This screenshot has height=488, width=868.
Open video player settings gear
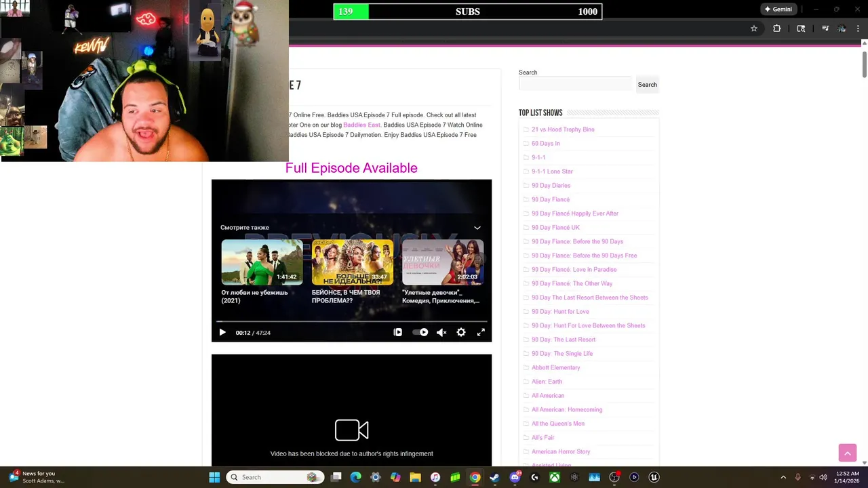click(x=461, y=332)
